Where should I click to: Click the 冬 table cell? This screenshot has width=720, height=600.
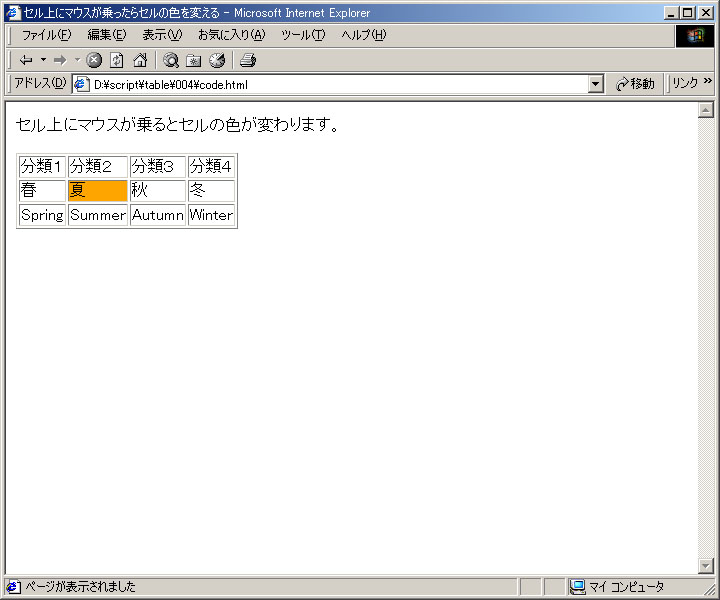[x=211, y=191]
